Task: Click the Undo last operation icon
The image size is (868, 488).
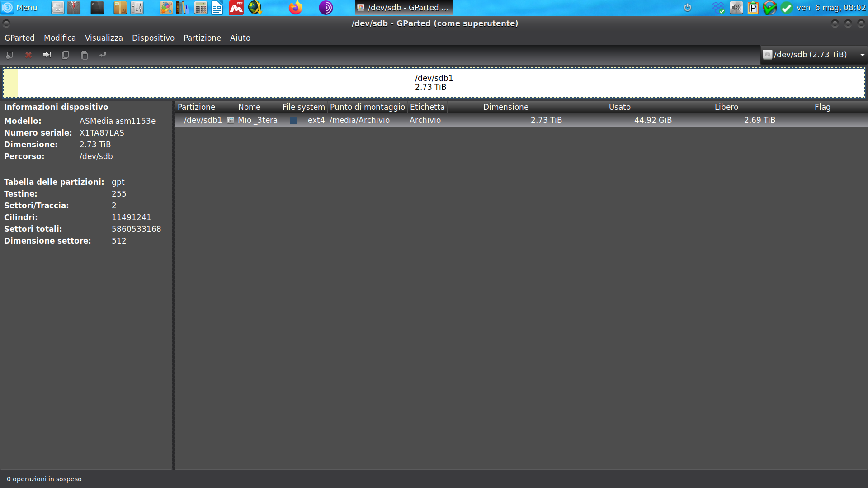Action: 103,55
